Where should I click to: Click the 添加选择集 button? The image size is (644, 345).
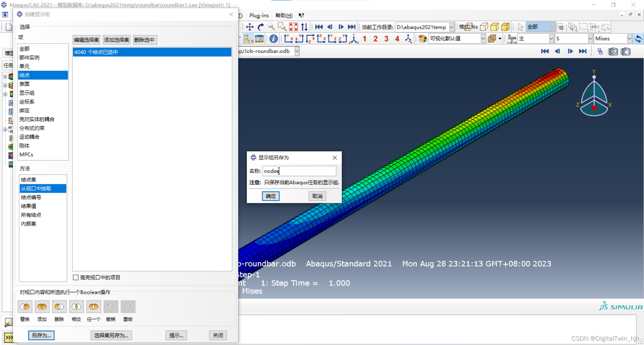[x=116, y=40]
